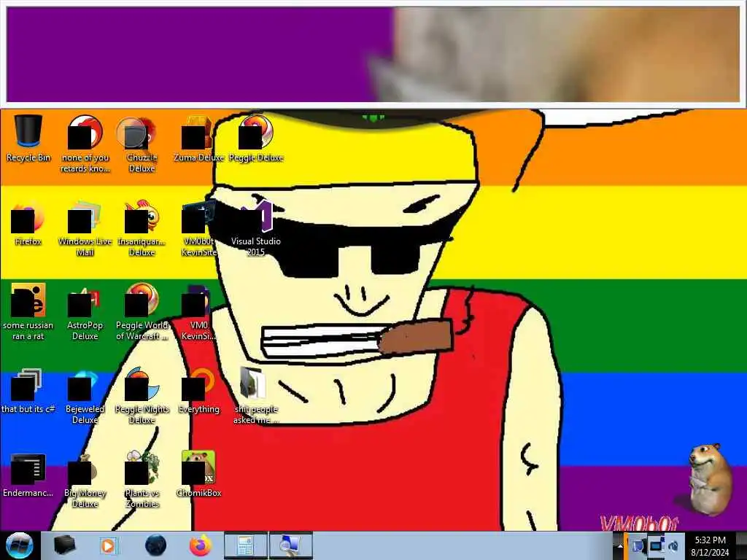Image resolution: width=747 pixels, height=560 pixels.
Task: Select the Firefox desktop shortcut
Action: (28, 223)
